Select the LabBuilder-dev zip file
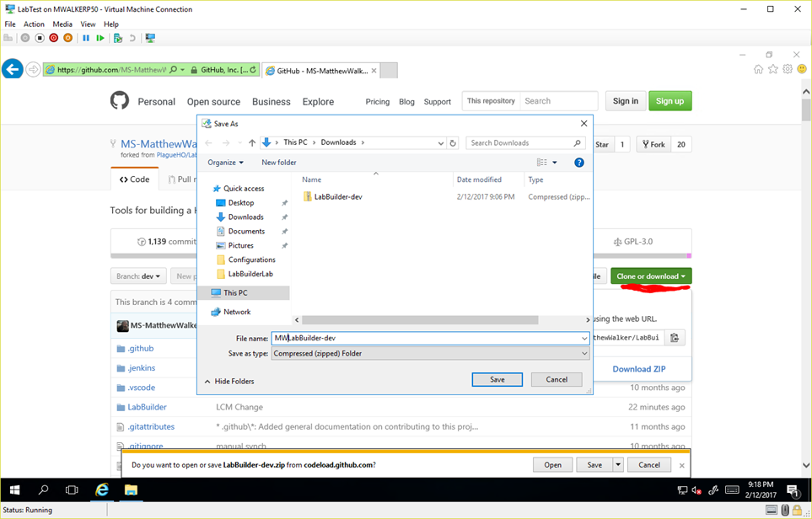The image size is (812, 519). click(x=338, y=196)
